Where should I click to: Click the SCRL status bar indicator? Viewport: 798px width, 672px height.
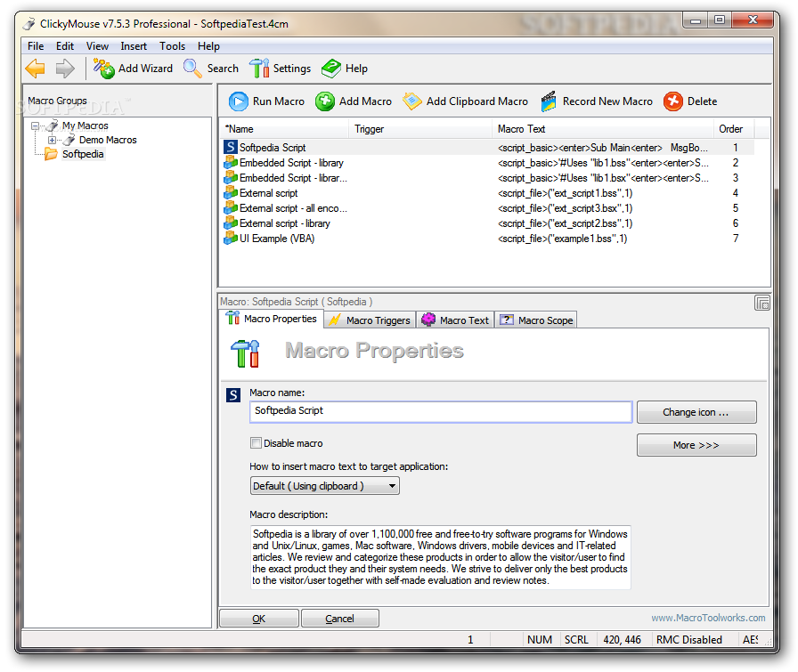pos(576,639)
